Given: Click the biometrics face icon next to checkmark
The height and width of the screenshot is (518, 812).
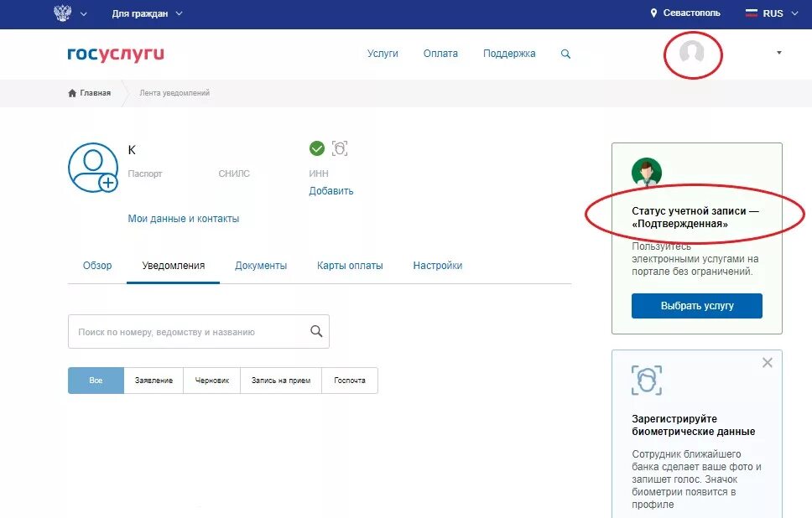Looking at the screenshot, I should 340,148.
